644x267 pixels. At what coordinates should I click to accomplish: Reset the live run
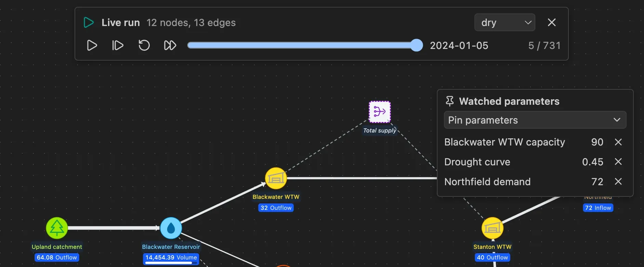tap(144, 46)
